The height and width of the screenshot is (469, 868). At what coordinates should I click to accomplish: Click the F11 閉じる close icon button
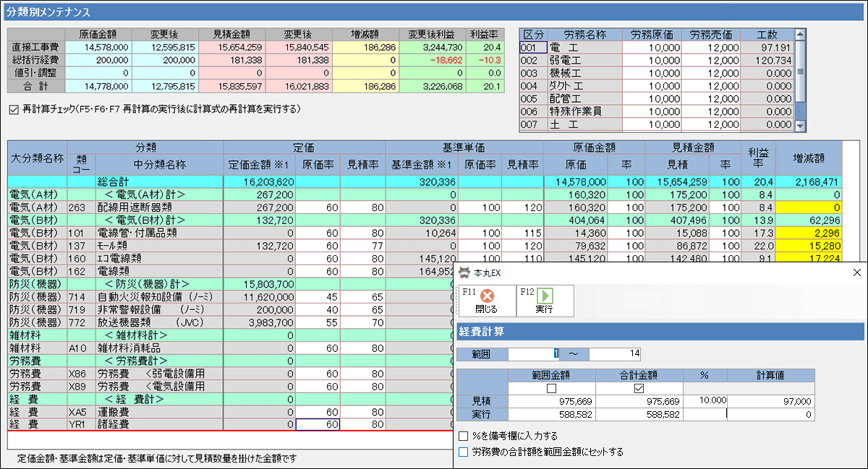click(487, 301)
